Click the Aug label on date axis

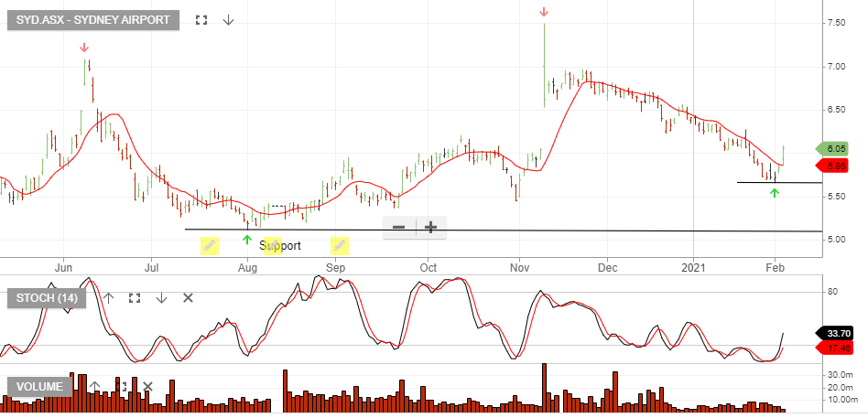tap(247, 268)
